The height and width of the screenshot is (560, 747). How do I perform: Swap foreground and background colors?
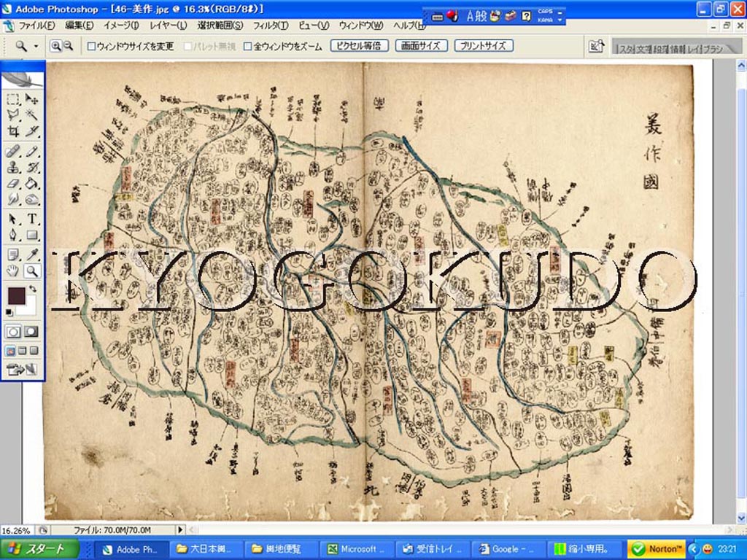tap(32, 289)
